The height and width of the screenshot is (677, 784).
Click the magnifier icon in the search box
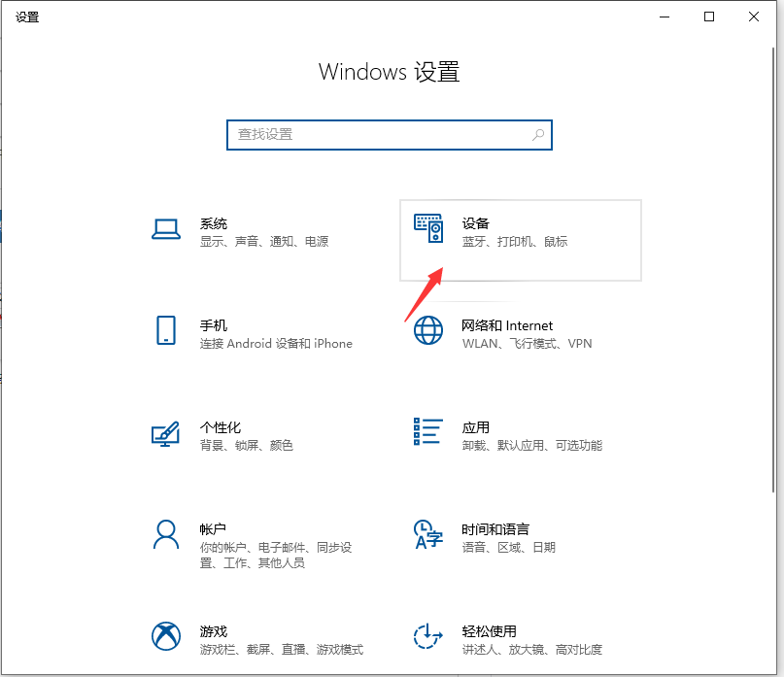[x=538, y=135]
